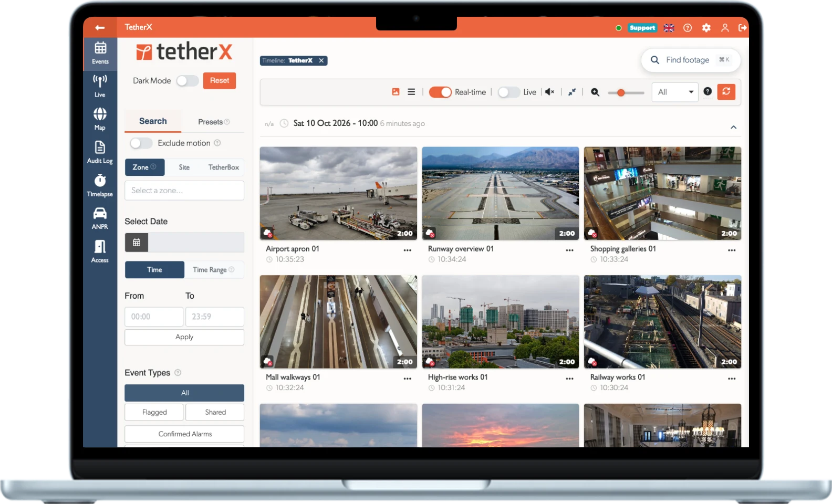Image resolution: width=832 pixels, height=504 pixels.
Task: Open settings with the gear icon
Action: coord(706,28)
